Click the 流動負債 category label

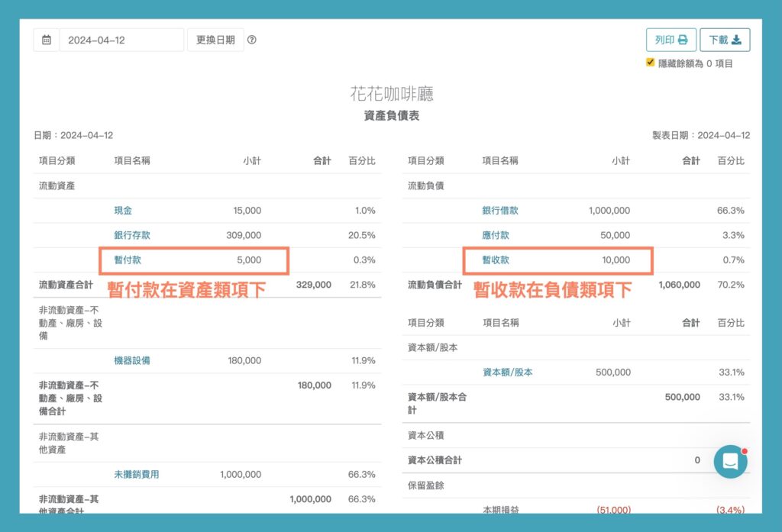[x=426, y=185]
